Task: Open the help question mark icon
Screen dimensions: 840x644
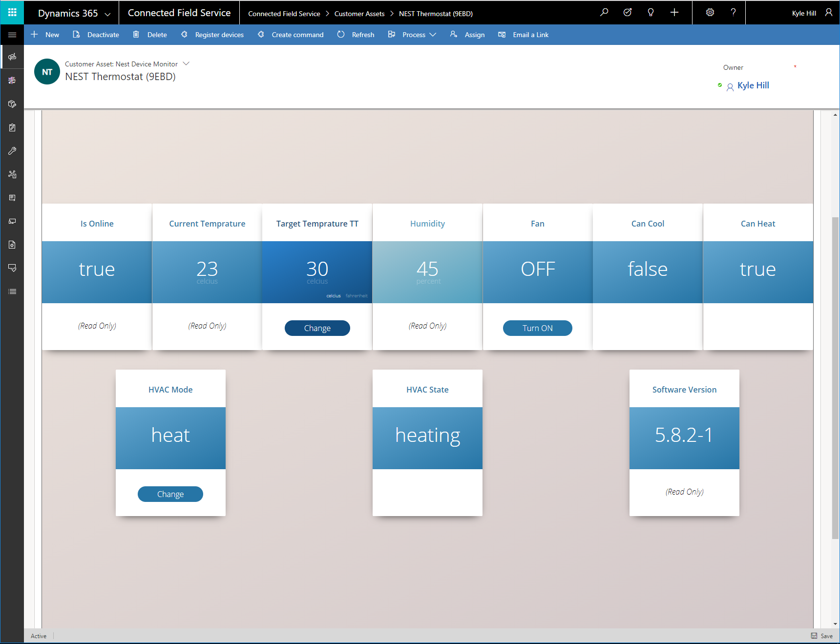Action: (733, 12)
